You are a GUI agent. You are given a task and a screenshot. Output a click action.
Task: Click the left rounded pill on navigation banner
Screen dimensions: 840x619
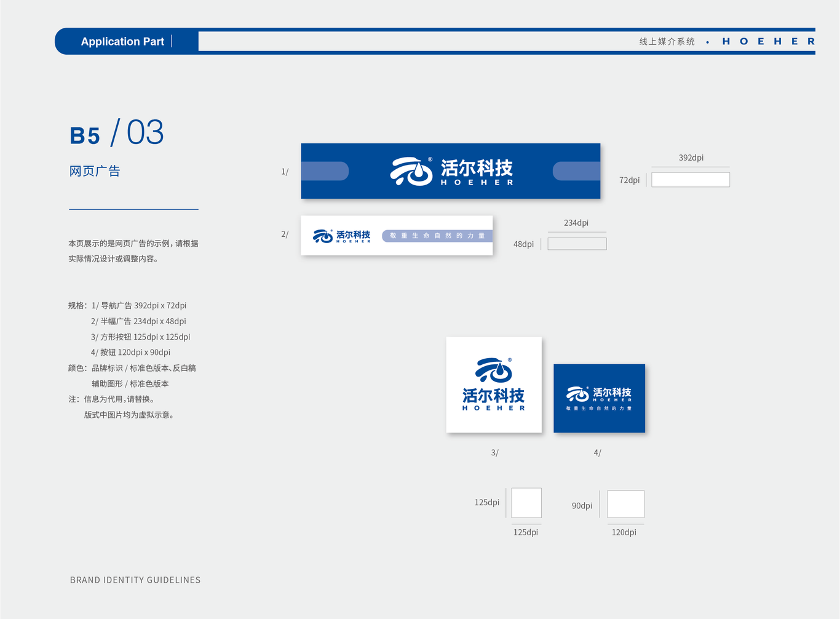pos(325,171)
